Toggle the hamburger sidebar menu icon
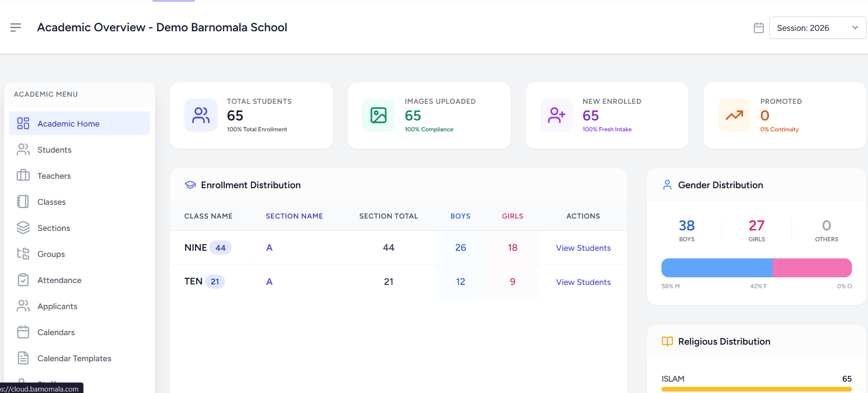Viewport: 868px width, 393px height. [16, 27]
